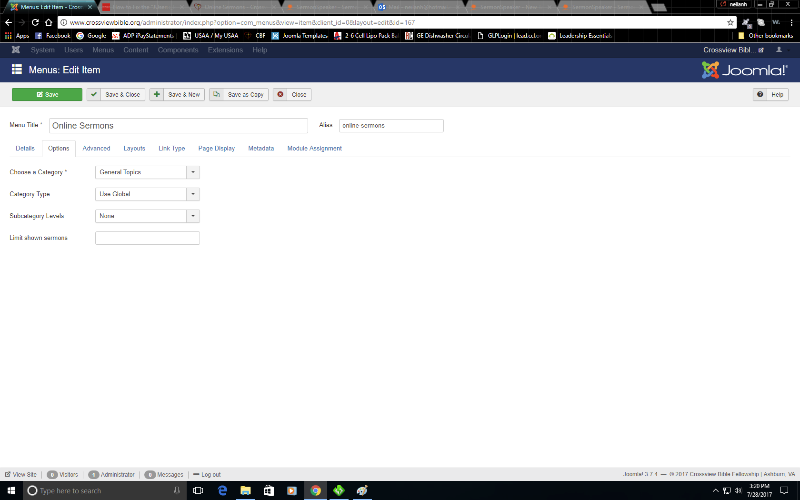Open the Leadership Essentials bookmark
The height and width of the screenshot is (500, 800).
click(580, 36)
